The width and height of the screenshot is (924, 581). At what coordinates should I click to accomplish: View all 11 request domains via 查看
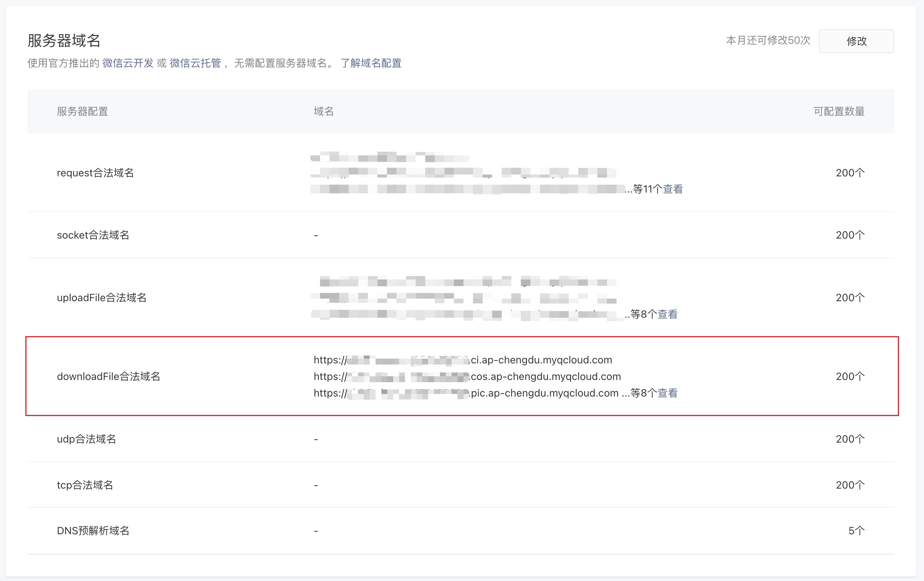click(673, 189)
